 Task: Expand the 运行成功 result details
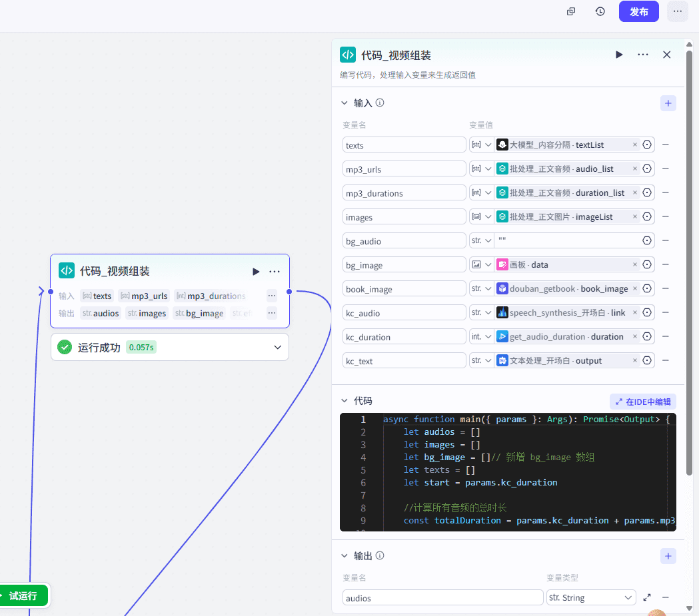coord(277,347)
